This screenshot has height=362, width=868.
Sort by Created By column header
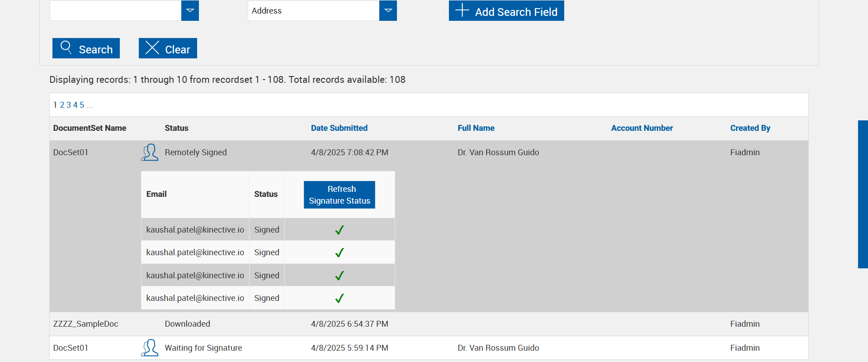click(x=750, y=128)
